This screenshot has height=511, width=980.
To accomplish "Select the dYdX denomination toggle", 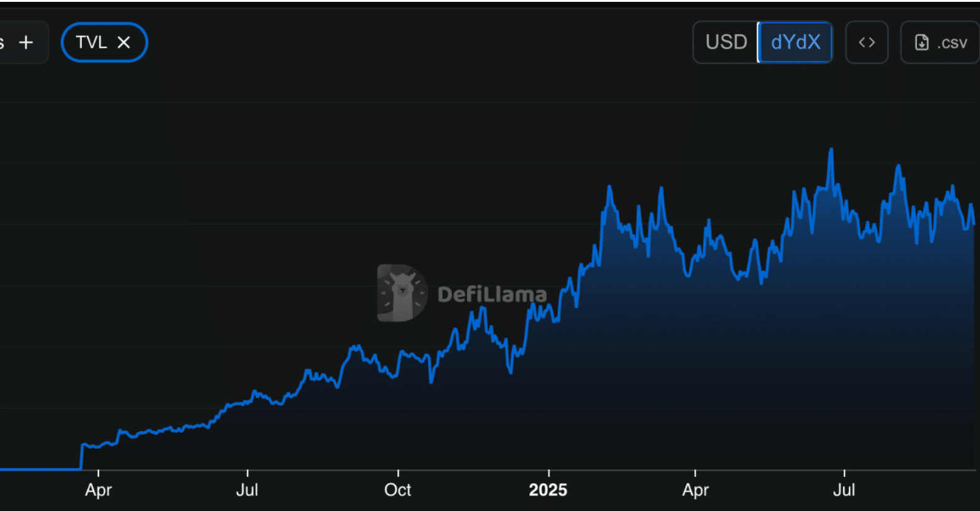I will (x=795, y=42).
